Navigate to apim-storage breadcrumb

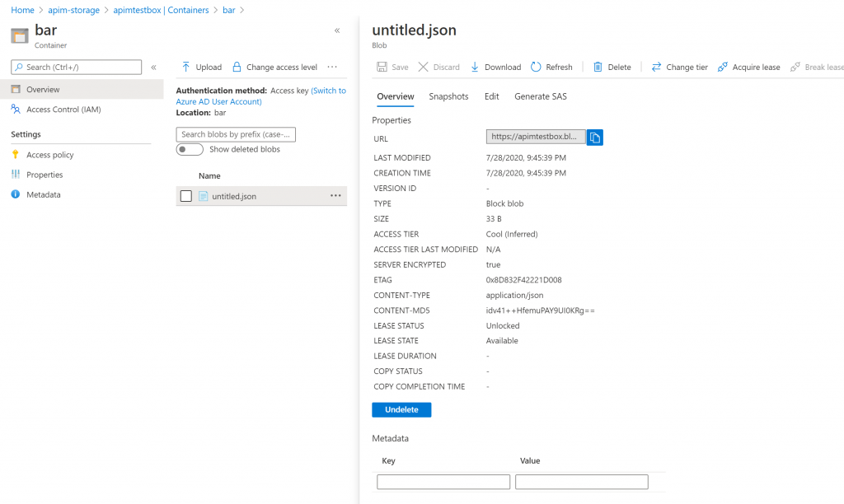tap(73, 10)
